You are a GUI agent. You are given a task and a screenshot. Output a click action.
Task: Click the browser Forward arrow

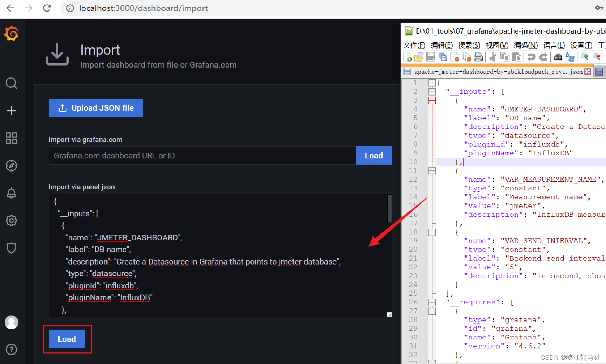point(29,8)
